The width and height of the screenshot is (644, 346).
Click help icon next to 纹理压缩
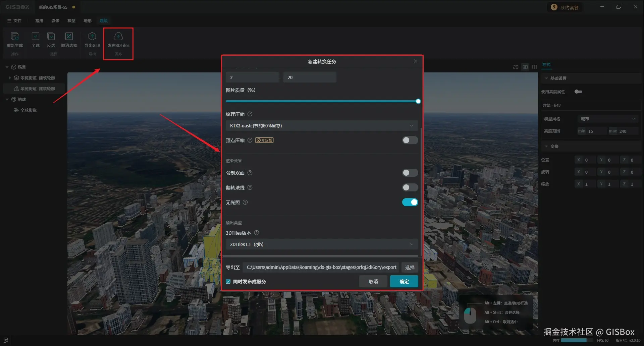click(250, 114)
